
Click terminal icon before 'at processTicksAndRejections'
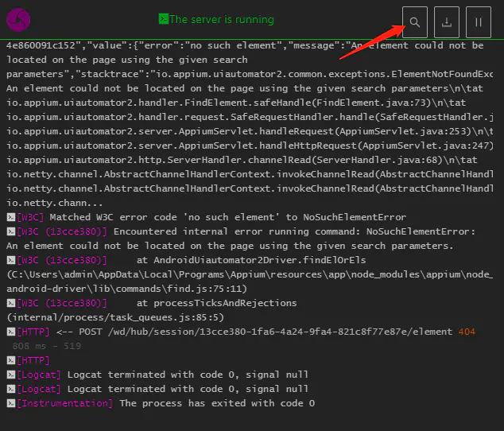pyautogui.click(x=11, y=303)
